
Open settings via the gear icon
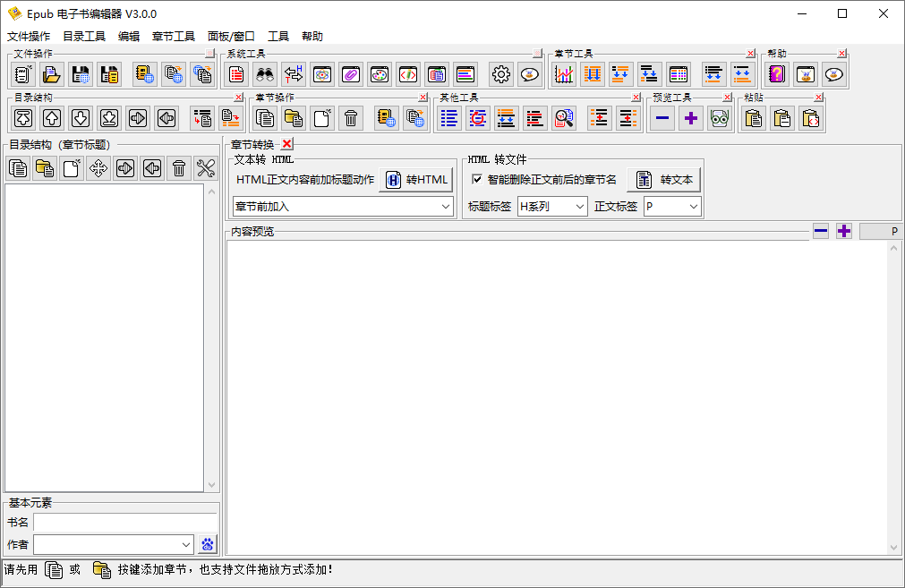click(x=500, y=74)
